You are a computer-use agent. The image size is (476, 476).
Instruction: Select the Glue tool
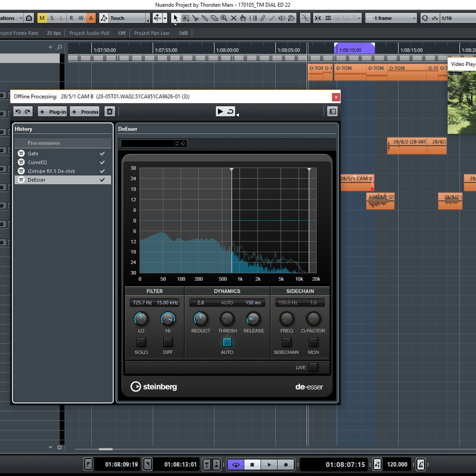(205, 18)
